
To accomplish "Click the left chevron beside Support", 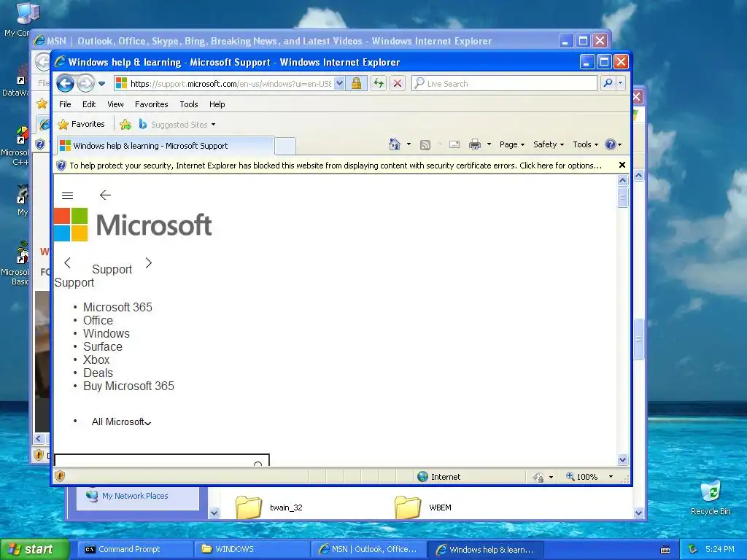I will pyautogui.click(x=67, y=262).
